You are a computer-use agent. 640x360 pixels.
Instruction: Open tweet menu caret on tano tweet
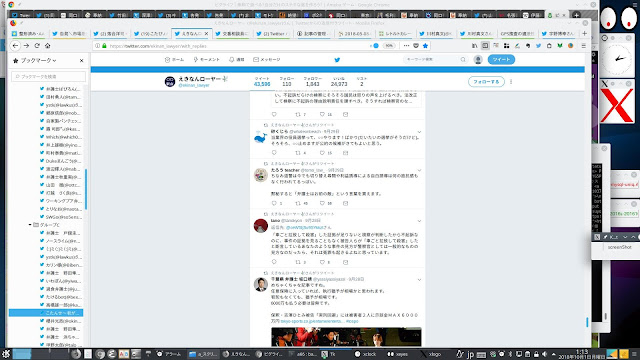point(419,221)
